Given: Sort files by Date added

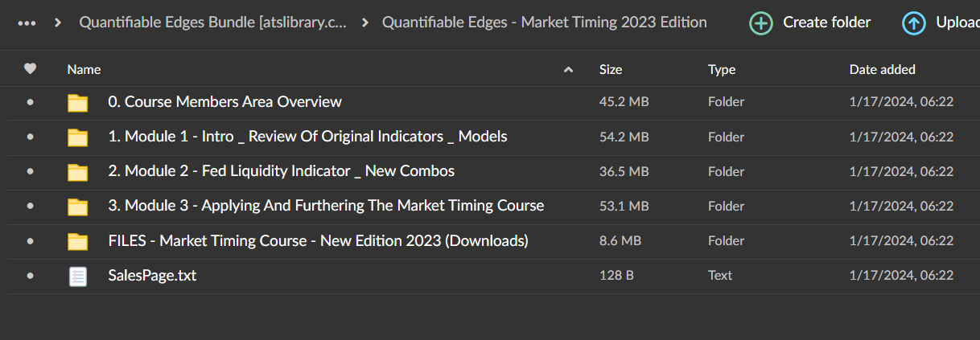Looking at the screenshot, I should point(882,70).
